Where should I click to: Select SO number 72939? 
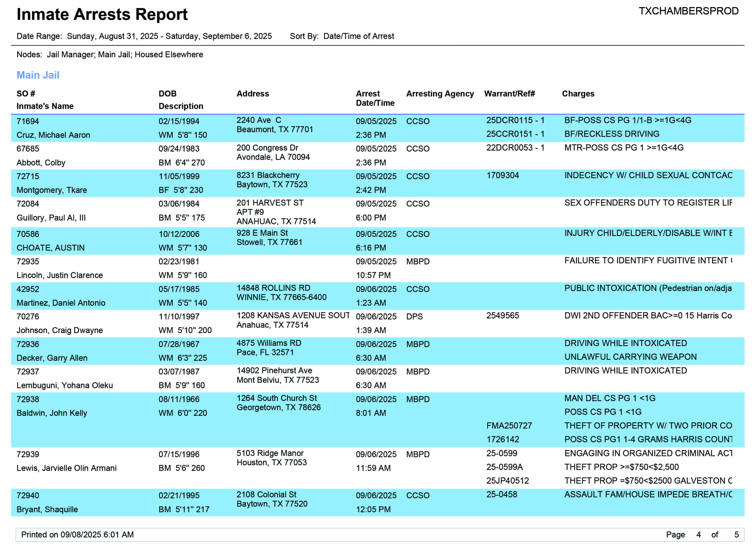pyautogui.click(x=28, y=454)
